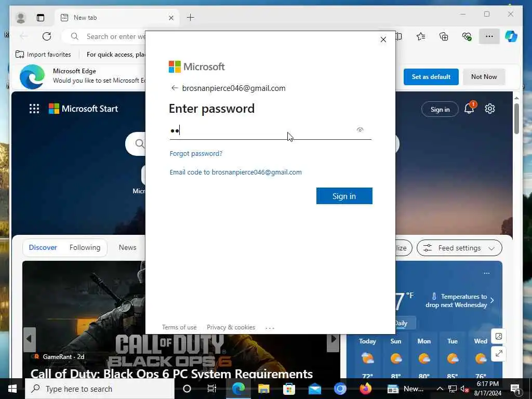Open Action Center notifications icon
This screenshot has height=399, width=532.
click(516, 389)
